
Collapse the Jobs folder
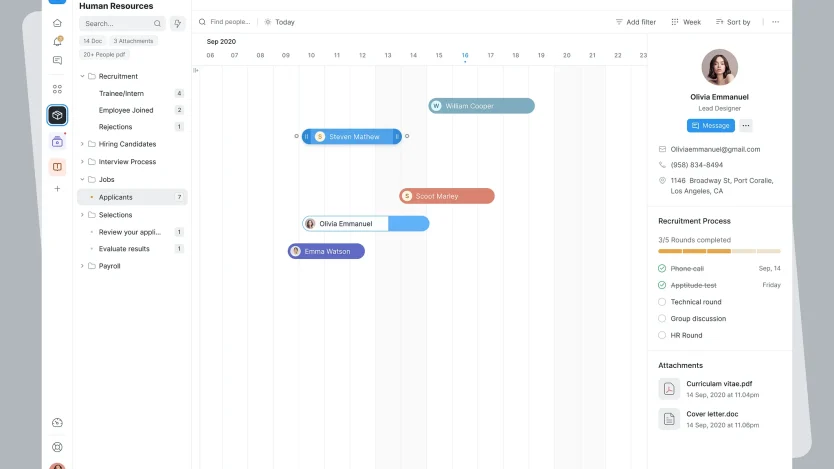(82, 179)
